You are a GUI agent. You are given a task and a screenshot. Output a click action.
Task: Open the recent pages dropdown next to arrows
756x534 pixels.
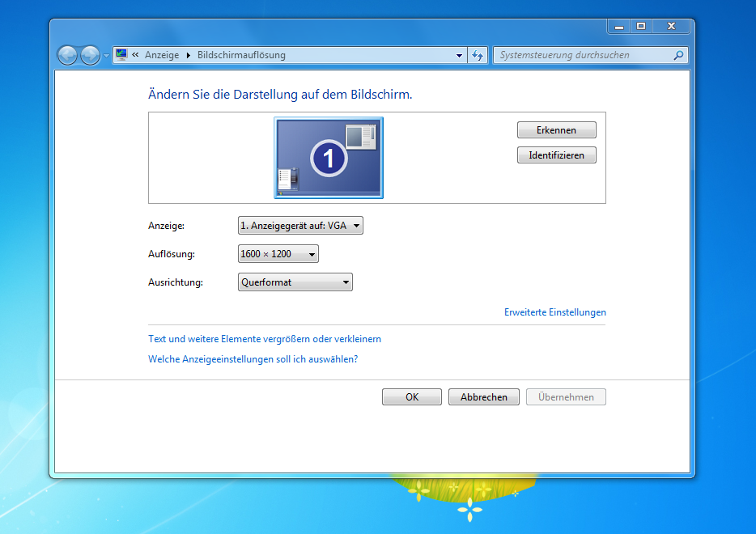106,56
